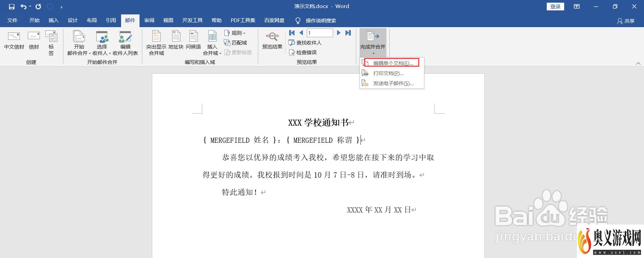The image size is (644, 258).
Task: Switch to the 布局 tab
Action: (92, 20)
